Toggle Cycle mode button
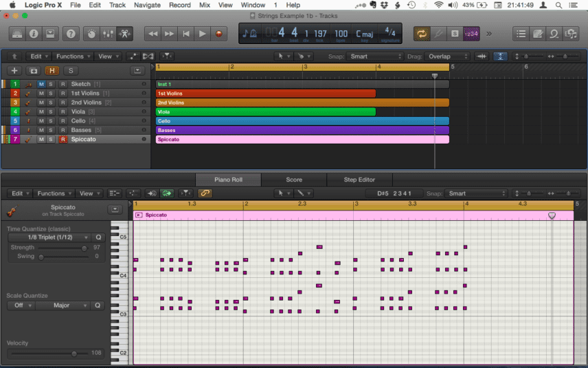This screenshot has height=368, width=588. tap(422, 34)
